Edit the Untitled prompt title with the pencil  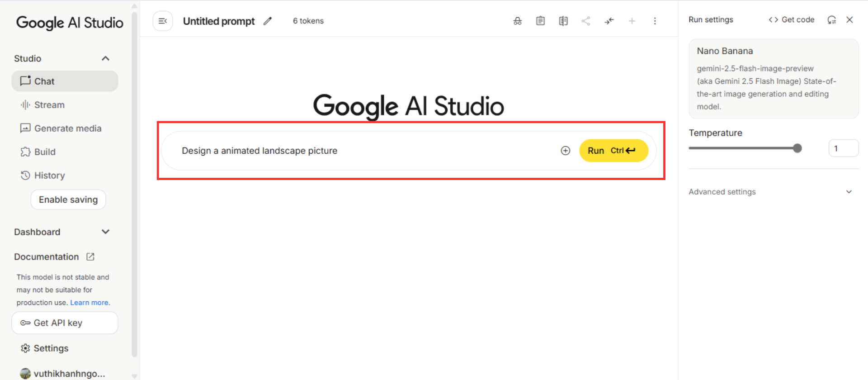click(268, 21)
